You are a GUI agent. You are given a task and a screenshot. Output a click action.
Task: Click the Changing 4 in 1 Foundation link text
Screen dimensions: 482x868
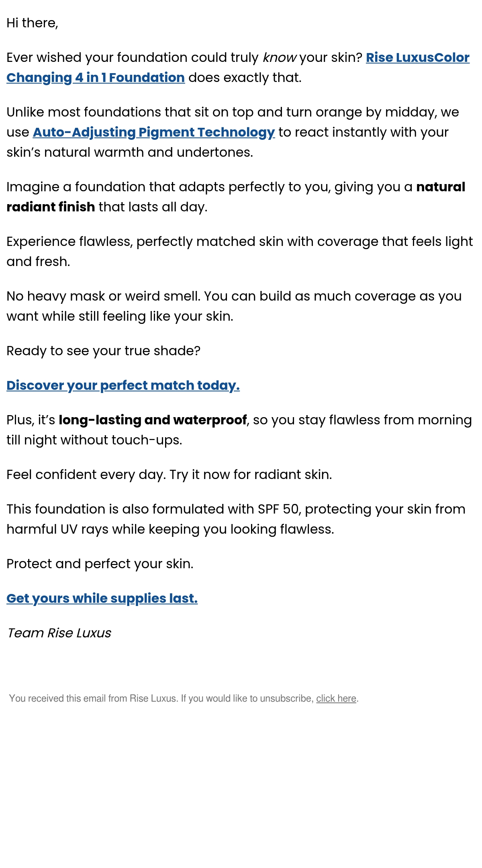(x=96, y=78)
